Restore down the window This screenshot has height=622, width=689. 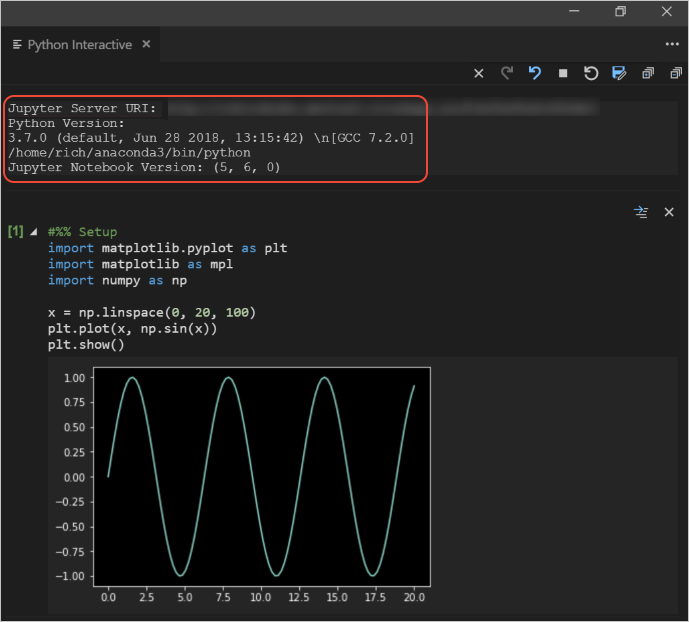click(x=620, y=11)
